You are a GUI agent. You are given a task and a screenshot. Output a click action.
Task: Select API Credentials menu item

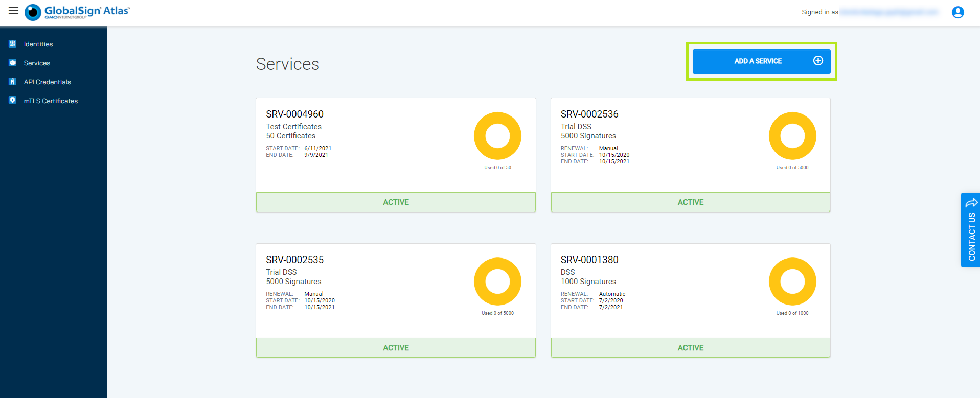(x=47, y=82)
